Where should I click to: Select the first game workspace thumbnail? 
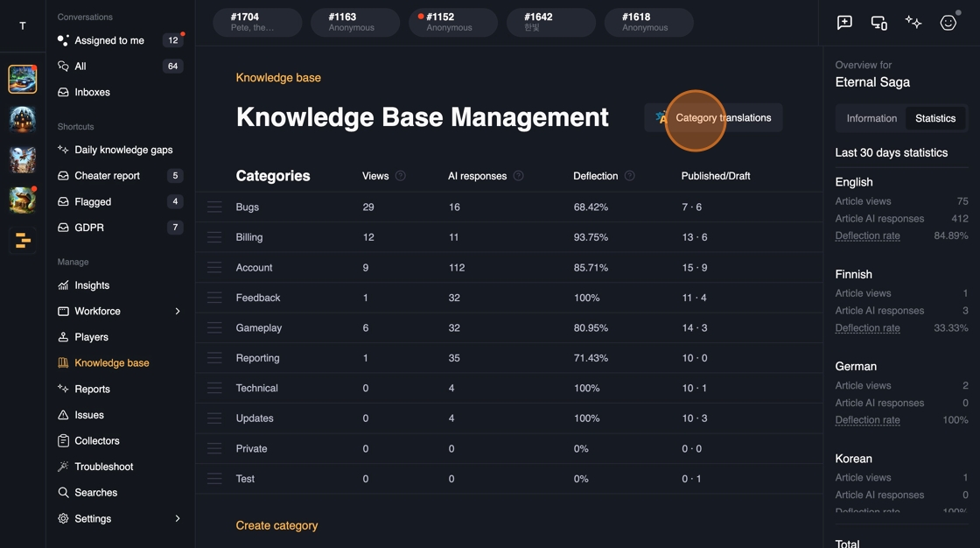pos(23,79)
